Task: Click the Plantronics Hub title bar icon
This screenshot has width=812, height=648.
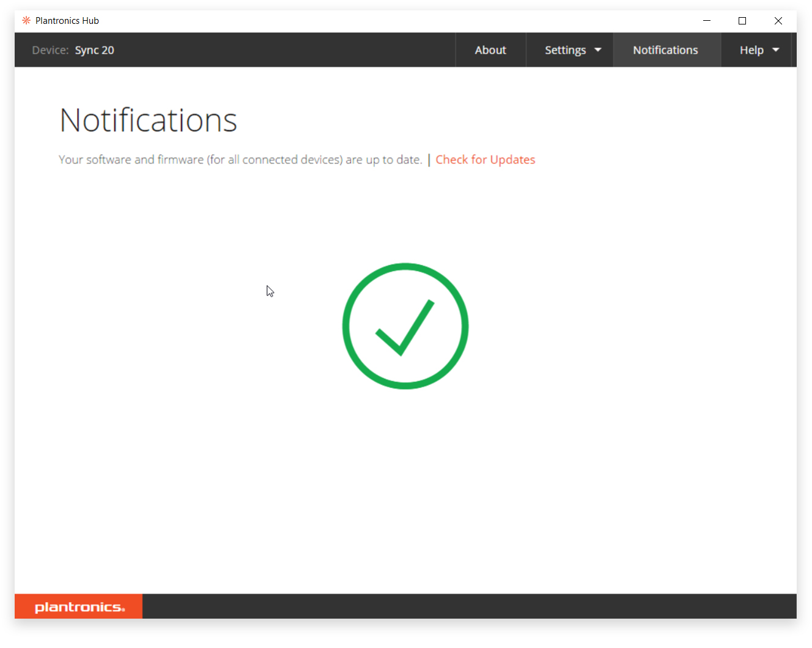Action: (x=26, y=20)
